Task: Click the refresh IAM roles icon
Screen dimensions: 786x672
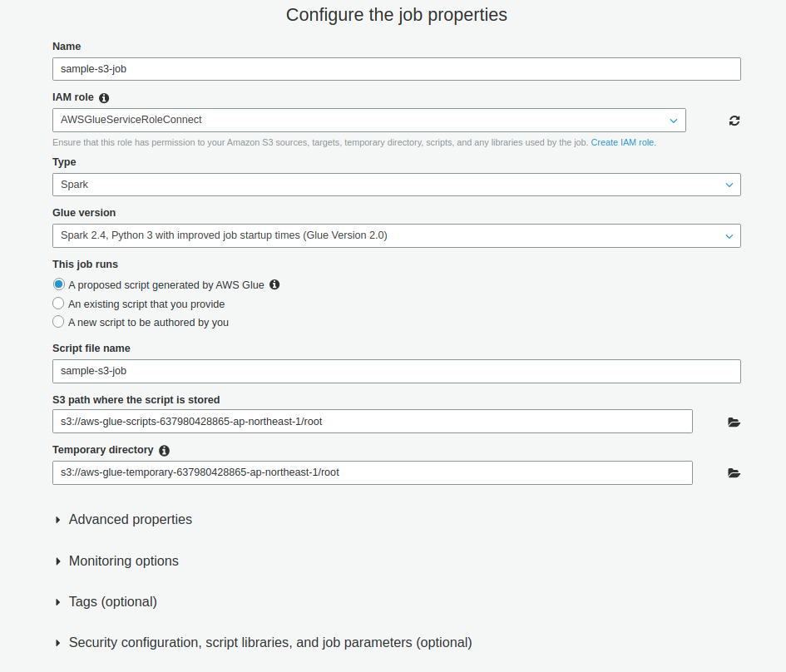Action: click(x=734, y=121)
